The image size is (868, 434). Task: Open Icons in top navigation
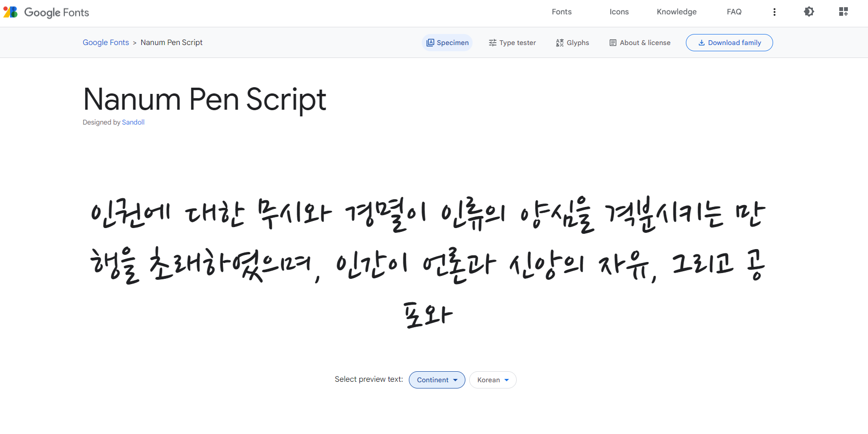point(619,12)
